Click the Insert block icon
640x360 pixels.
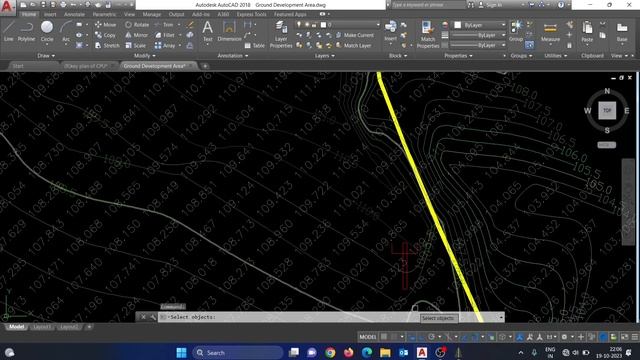coord(390,31)
